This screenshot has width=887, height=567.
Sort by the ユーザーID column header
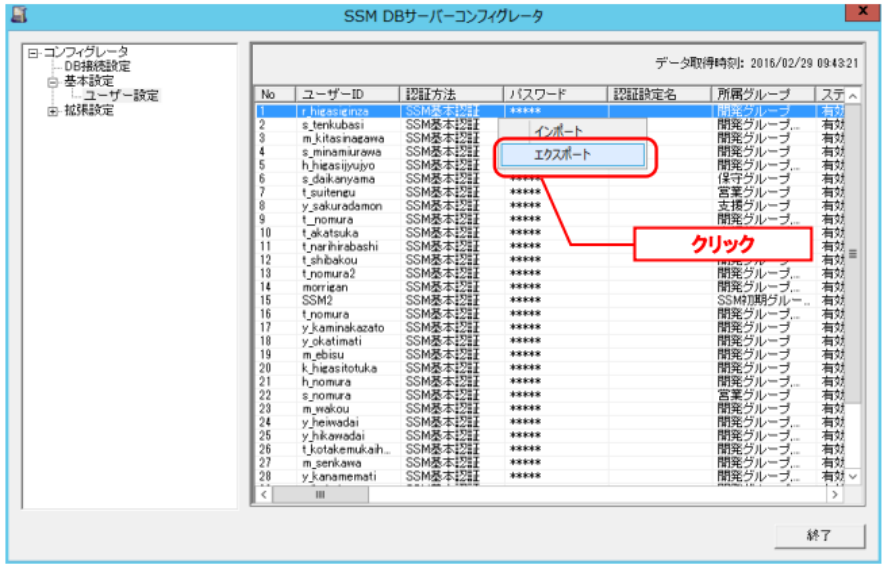347,94
